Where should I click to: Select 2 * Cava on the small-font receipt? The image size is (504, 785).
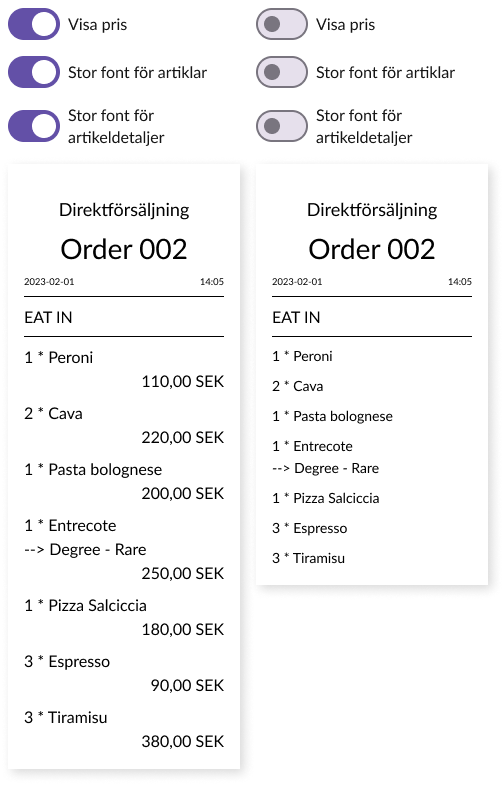(x=297, y=386)
